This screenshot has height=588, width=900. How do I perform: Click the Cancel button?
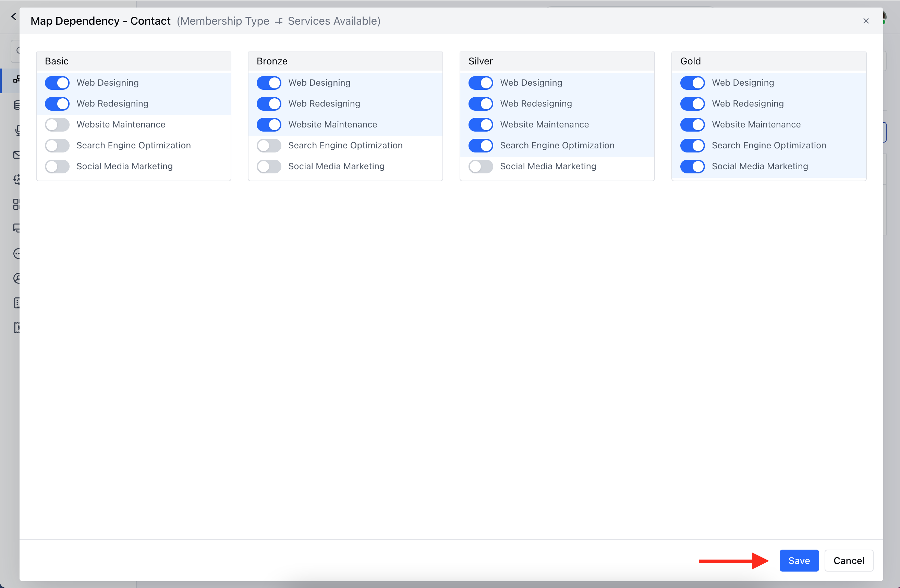pos(849,560)
